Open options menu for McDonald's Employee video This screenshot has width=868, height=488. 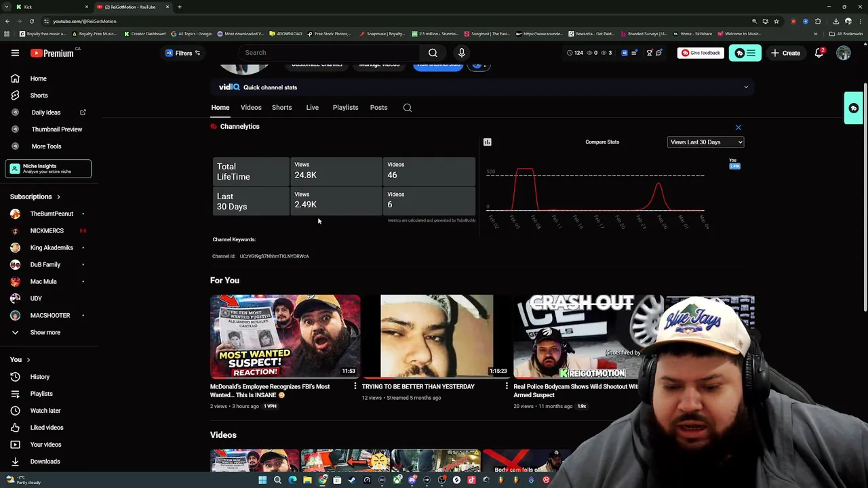pyautogui.click(x=355, y=386)
